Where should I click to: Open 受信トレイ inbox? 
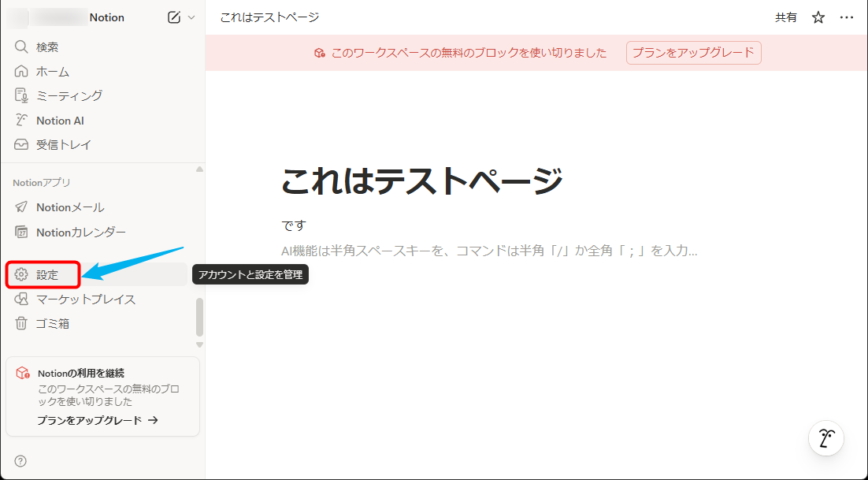click(63, 145)
